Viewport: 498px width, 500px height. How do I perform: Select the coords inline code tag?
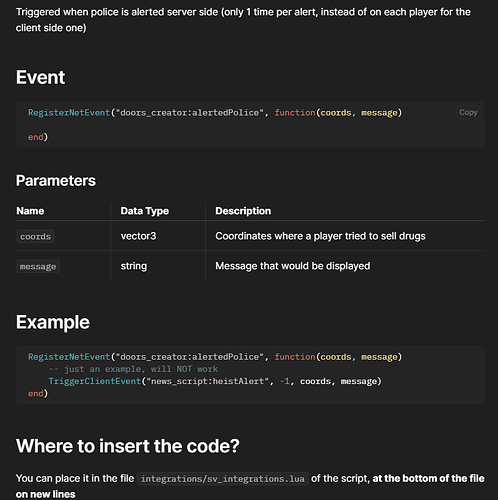coord(35,236)
